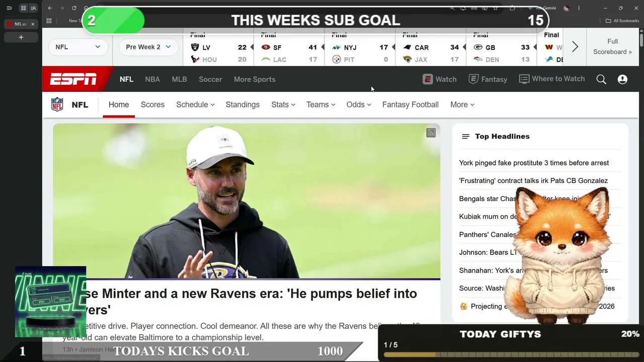Close the NFL browser tab
Image resolution: width=644 pixels, height=362 pixels.
(33, 24)
